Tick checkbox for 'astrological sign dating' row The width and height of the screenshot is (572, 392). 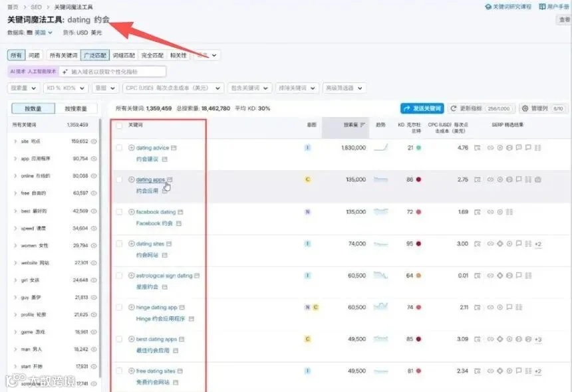[119, 276]
